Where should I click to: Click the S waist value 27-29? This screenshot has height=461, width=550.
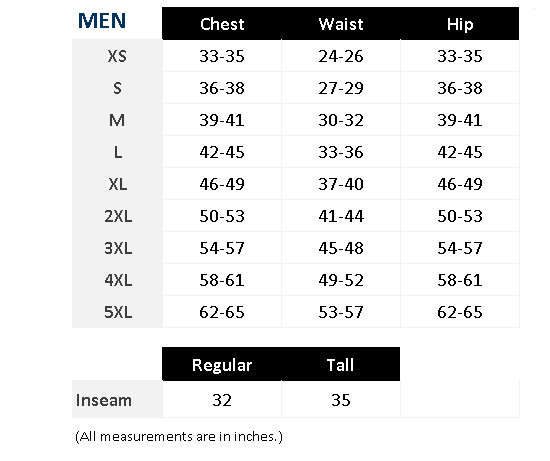pyautogui.click(x=341, y=88)
